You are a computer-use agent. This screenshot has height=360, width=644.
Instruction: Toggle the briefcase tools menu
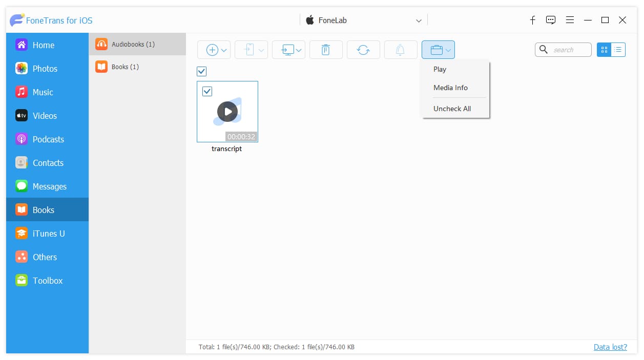click(438, 50)
